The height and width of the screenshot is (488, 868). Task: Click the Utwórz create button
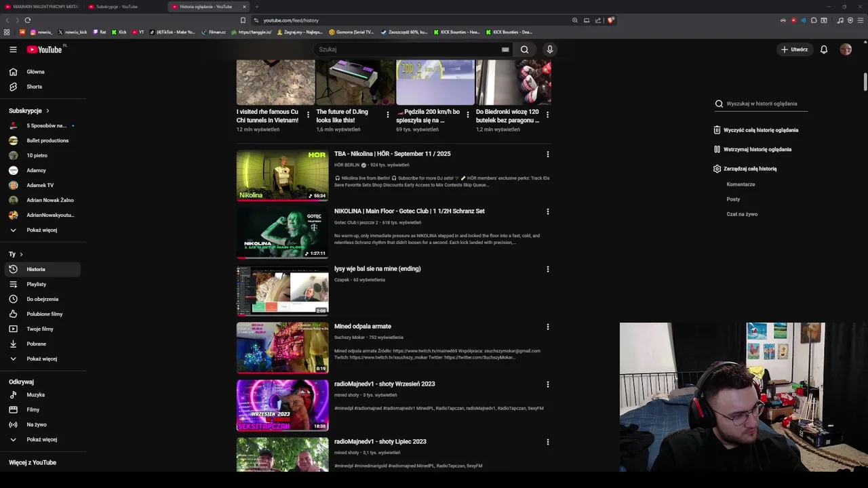(x=794, y=49)
